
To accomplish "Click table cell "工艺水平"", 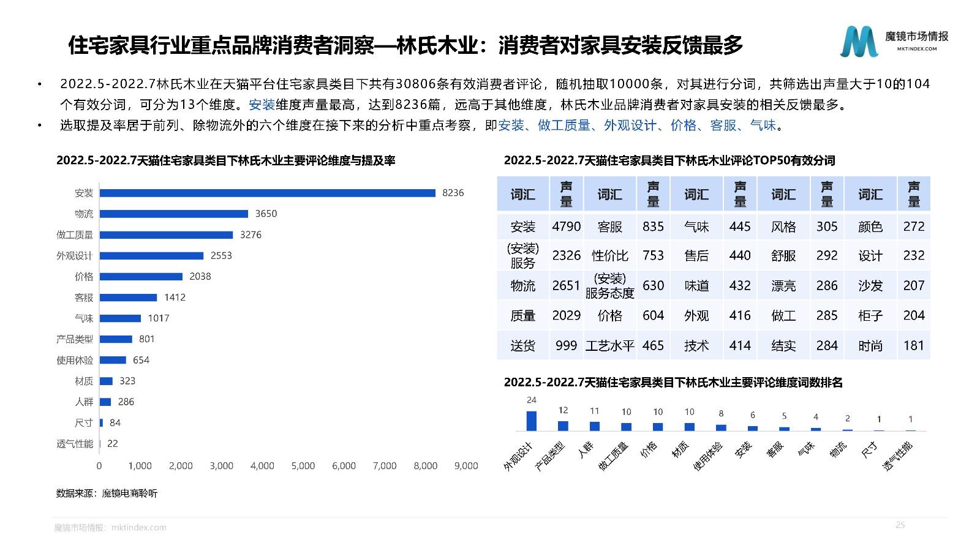I will click(610, 345).
